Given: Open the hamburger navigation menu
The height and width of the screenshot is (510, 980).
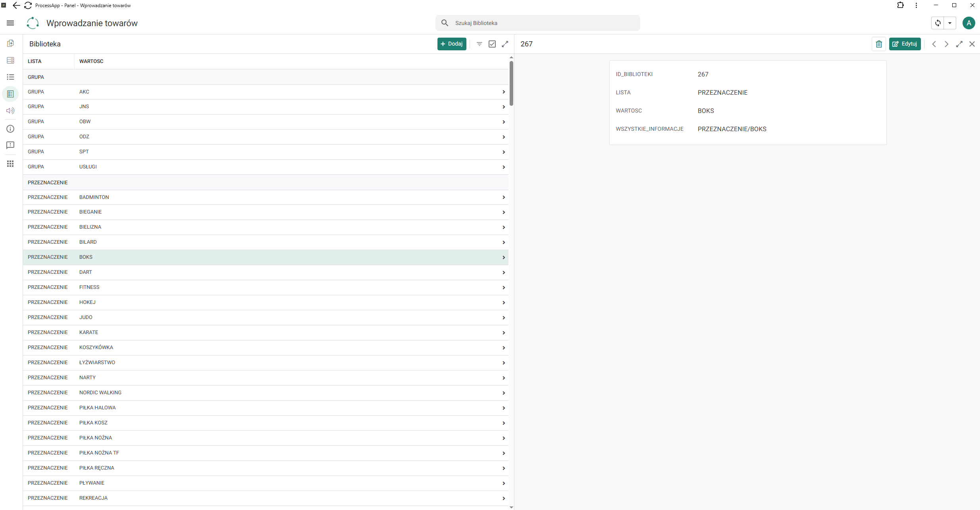Looking at the screenshot, I should [10, 23].
